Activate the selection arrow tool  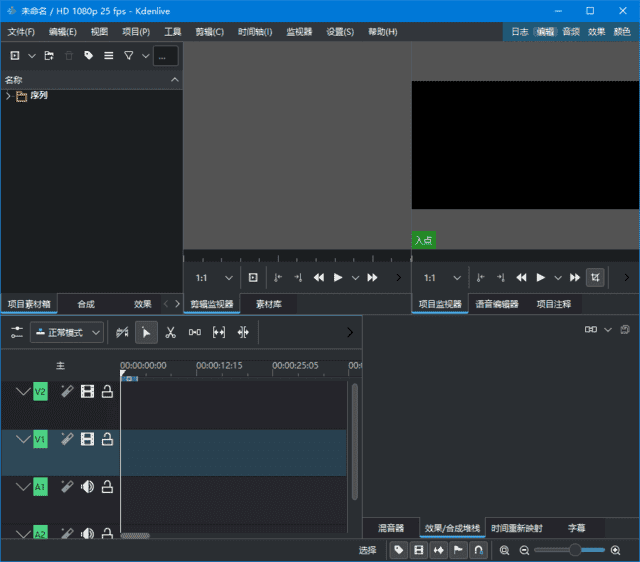[146, 332]
